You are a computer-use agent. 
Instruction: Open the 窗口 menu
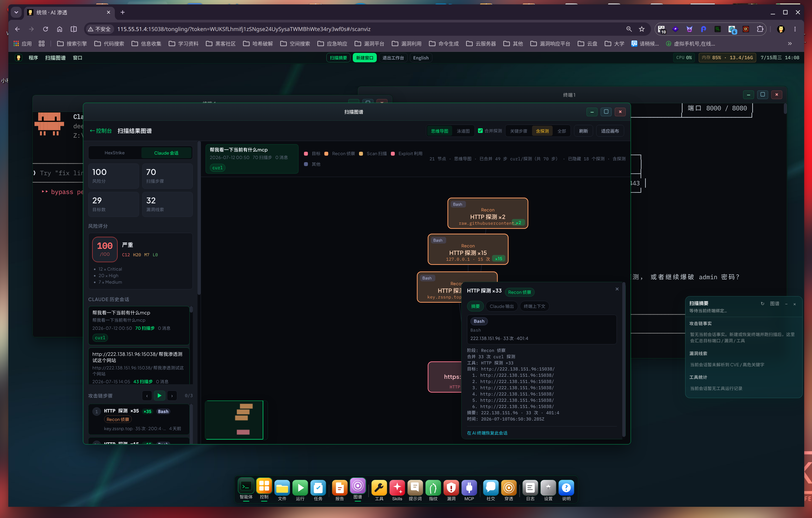pyautogui.click(x=77, y=58)
